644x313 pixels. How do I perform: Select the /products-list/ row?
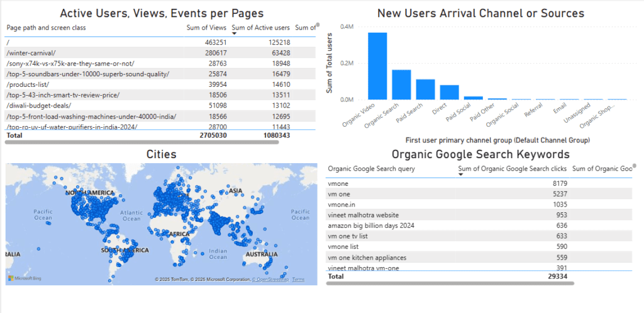tap(160, 84)
